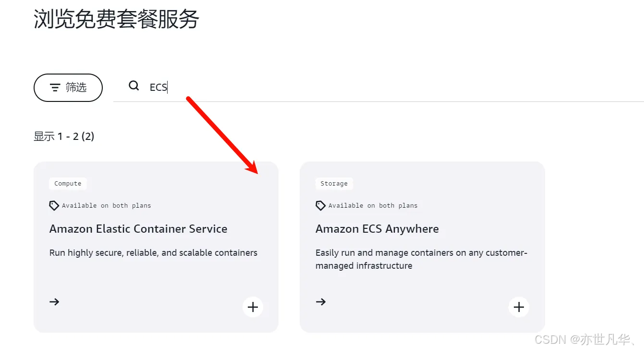The width and height of the screenshot is (644, 350).
Task: Open the Amazon Elastic Container Service title
Action: coord(138,229)
